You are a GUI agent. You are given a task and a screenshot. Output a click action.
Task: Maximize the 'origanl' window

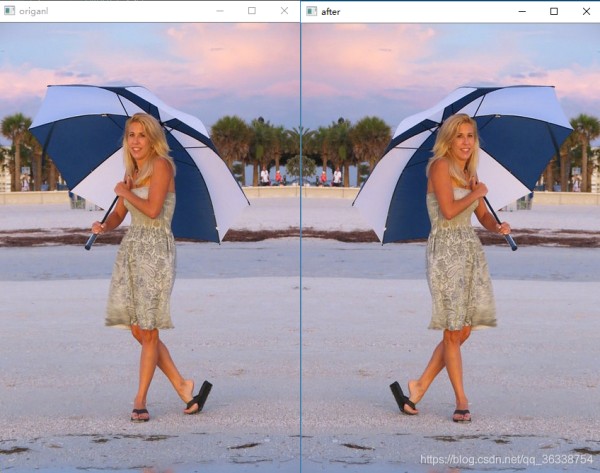tap(252, 11)
